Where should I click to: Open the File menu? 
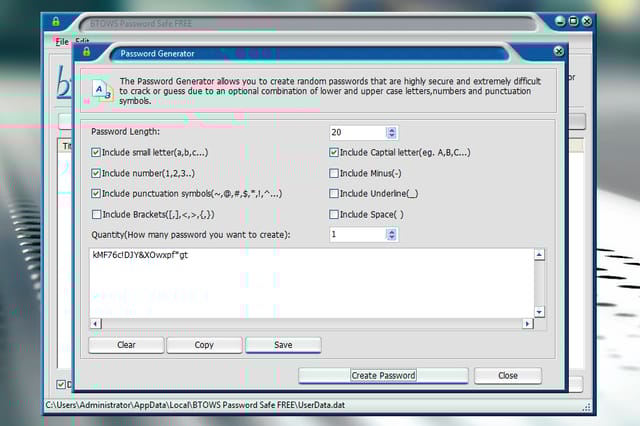click(x=62, y=42)
